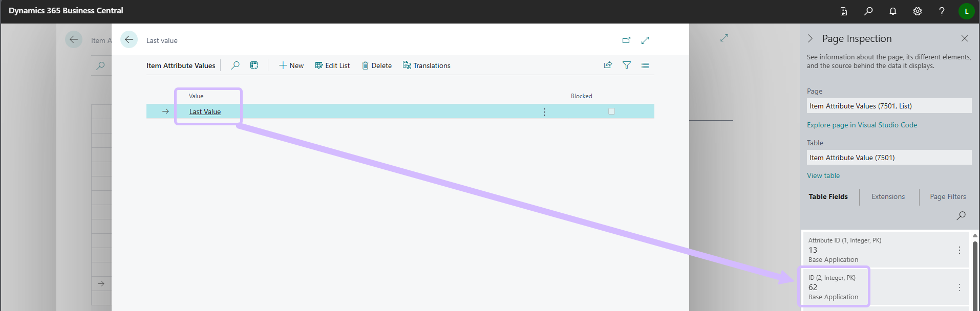Toggle Blocked checkbox for Last Value row
The image size is (980, 311).
[x=611, y=112]
